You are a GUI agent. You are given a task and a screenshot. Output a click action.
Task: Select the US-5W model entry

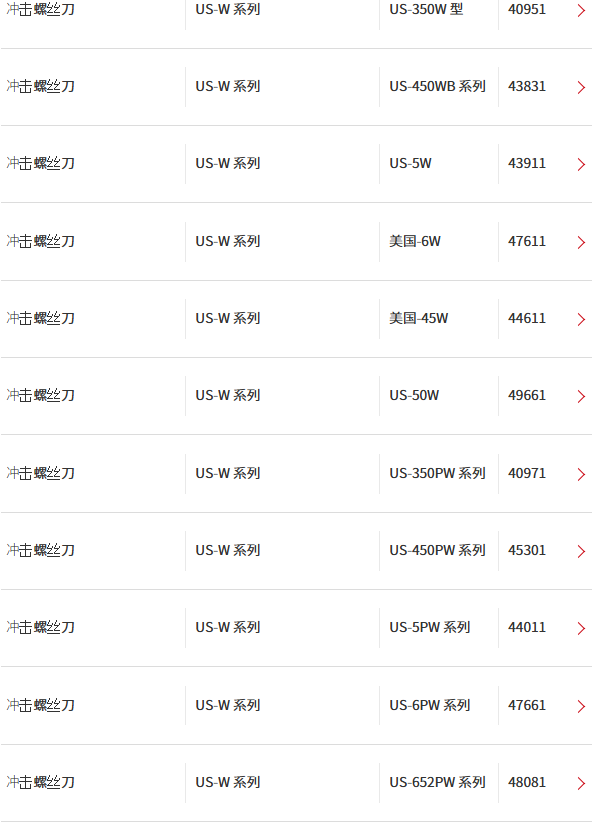click(410, 163)
